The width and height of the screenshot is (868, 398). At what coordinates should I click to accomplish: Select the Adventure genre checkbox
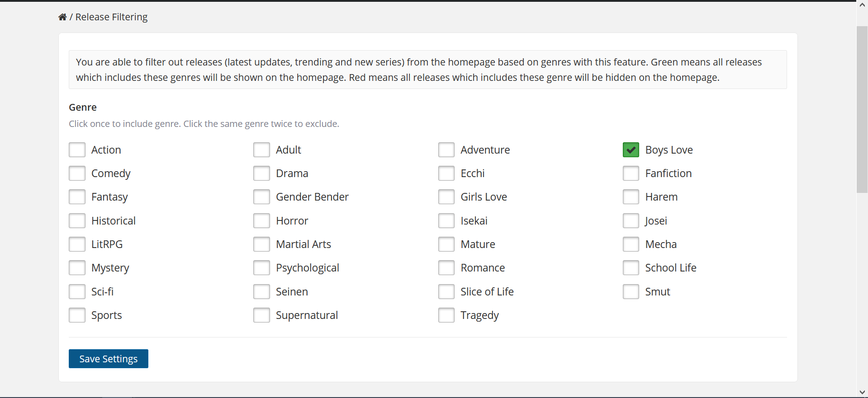(x=446, y=150)
